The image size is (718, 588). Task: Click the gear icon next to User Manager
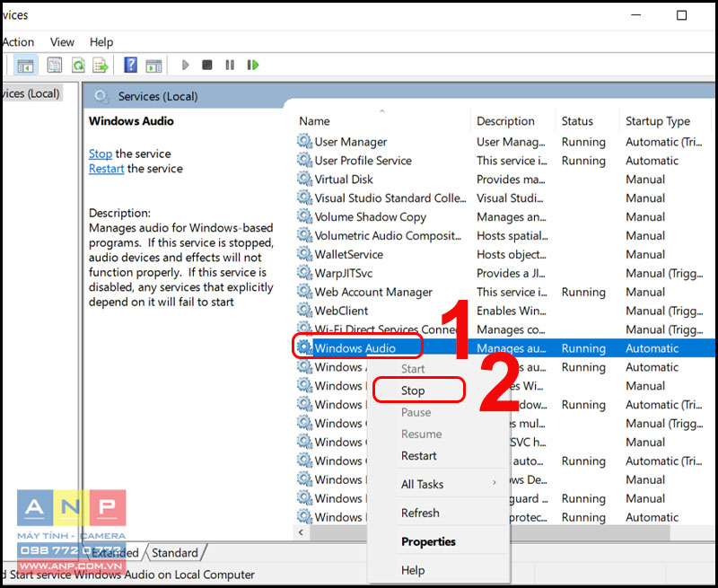(304, 141)
